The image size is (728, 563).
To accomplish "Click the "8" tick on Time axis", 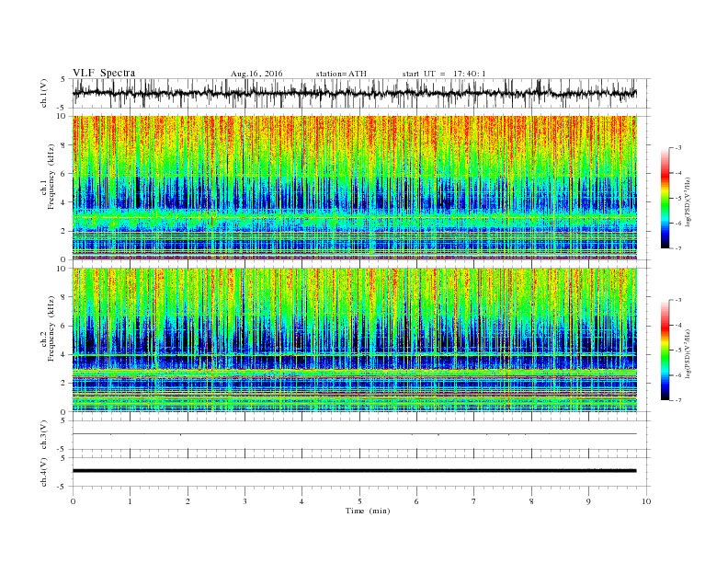I will click(531, 501).
